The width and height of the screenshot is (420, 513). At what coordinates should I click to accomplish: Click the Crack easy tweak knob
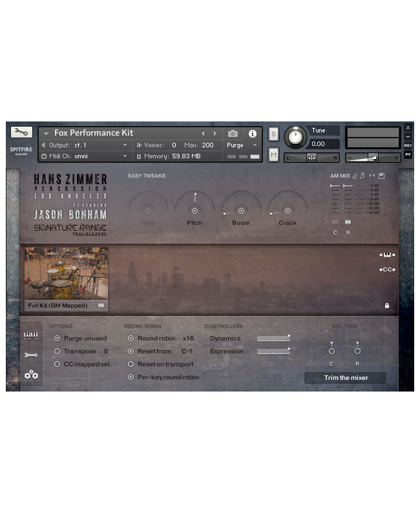(288, 211)
